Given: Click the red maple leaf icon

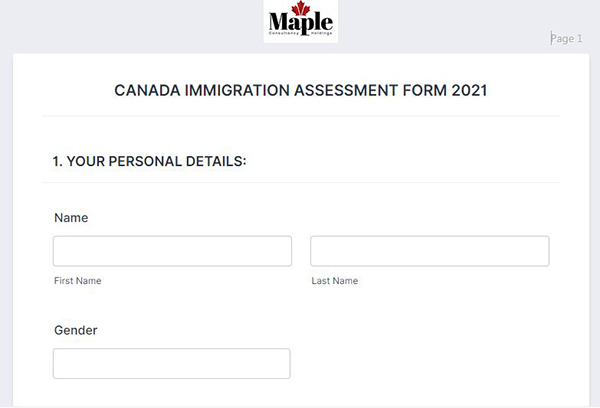Looking at the screenshot, I should 301,10.
